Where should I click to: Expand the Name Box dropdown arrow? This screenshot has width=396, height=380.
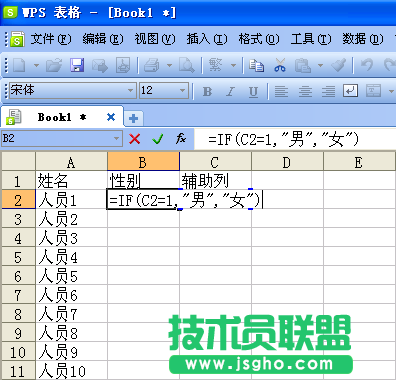[x=116, y=138]
